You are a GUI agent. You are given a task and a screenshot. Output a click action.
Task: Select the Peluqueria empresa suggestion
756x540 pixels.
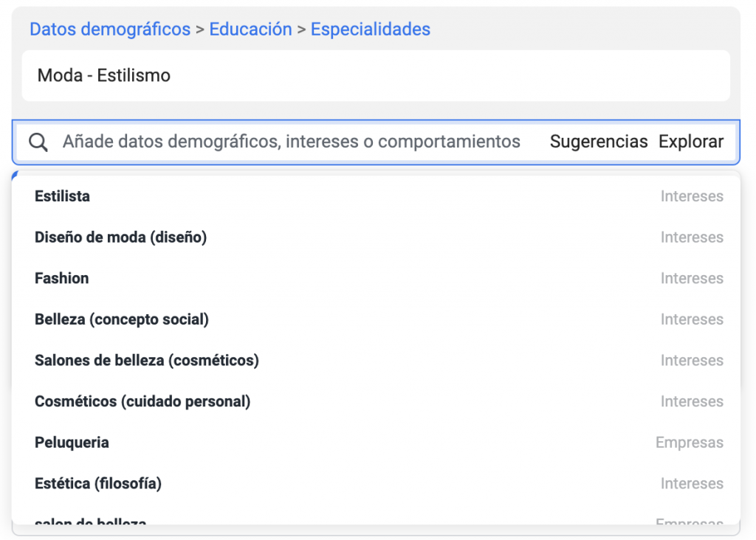click(x=72, y=442)
